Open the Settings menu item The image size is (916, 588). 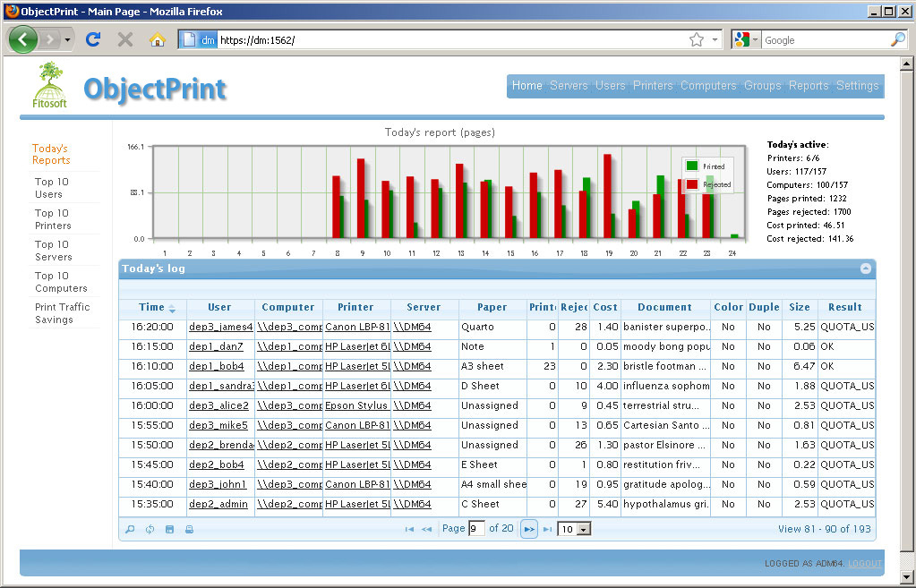857,85
